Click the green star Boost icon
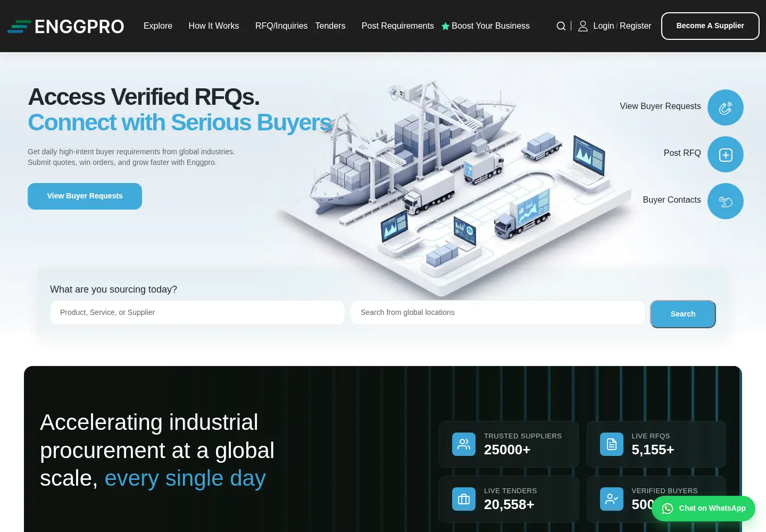This screenshot has height=532, width=766. 445,26
